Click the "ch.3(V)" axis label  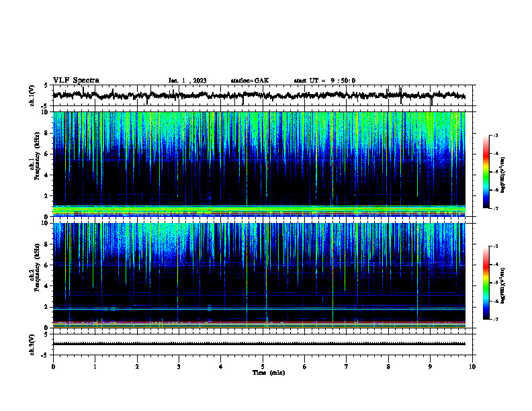click(32, 345)
